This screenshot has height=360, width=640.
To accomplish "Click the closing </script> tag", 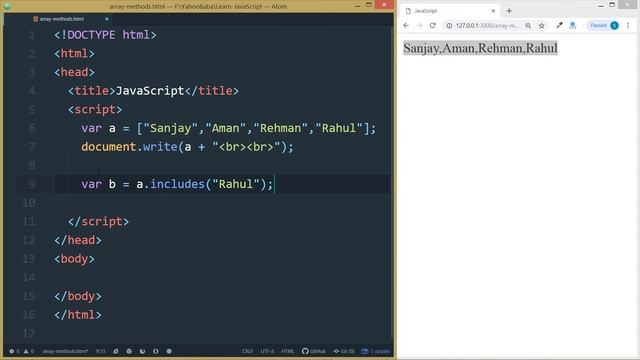I will (98, 222).
